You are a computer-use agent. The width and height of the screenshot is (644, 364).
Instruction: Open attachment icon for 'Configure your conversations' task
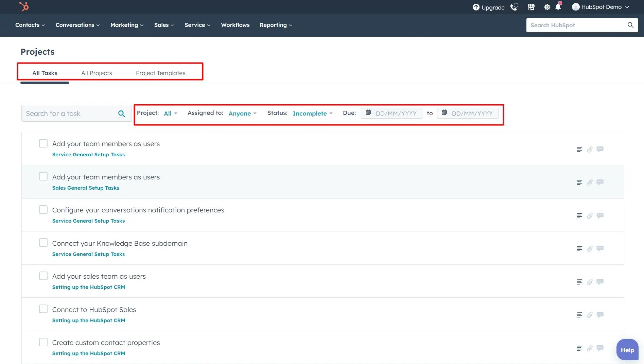pos(590,215)
